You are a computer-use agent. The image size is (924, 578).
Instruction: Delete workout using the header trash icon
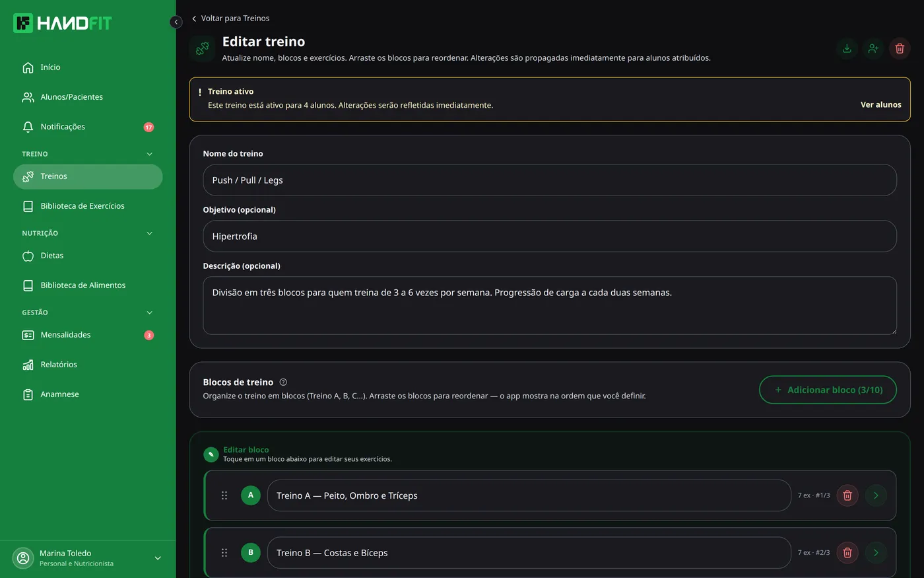[900, 48]
